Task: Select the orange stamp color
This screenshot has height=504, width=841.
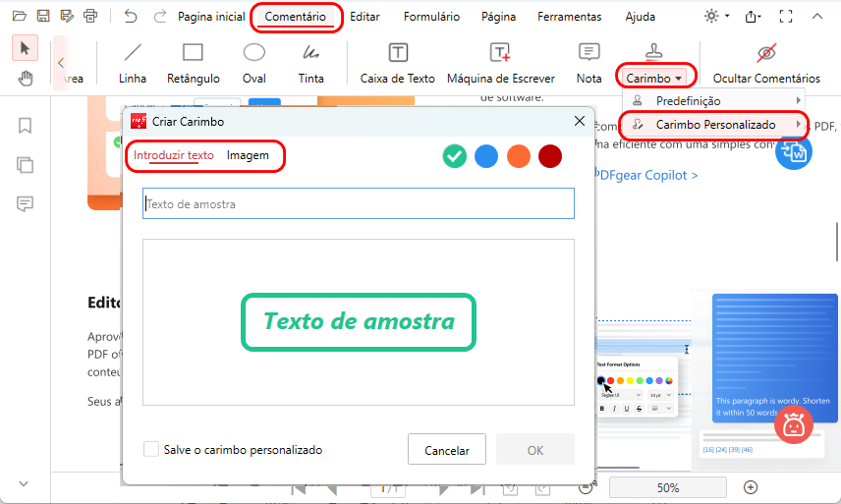Action: (518, 156)
